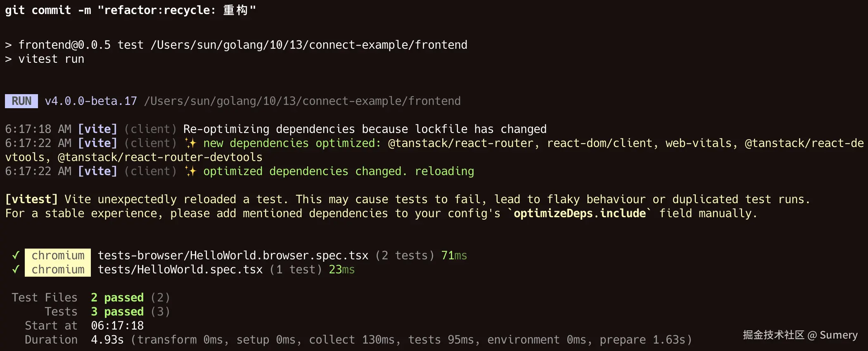Click the [vitest] warning tag
The height and width of the screenshot is (351, 868).
[x=31, y=199]
